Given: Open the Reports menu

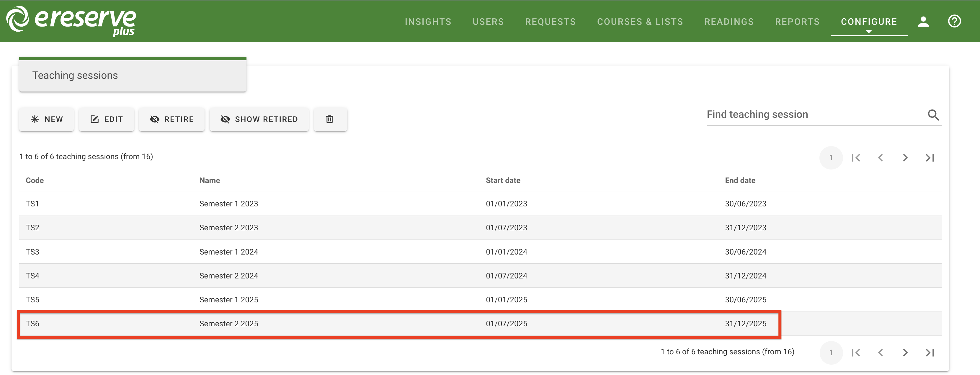Looking at the screenshot, I should click(x=797, y=22).
